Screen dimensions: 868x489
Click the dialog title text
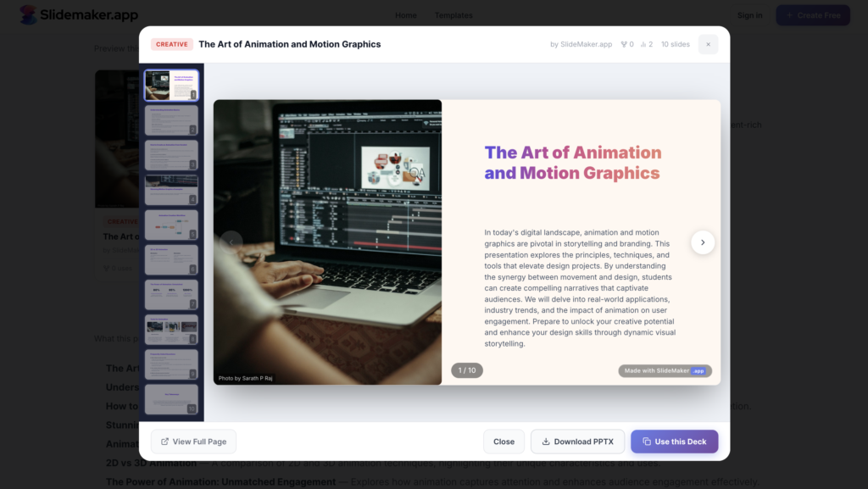coord(290,44)
